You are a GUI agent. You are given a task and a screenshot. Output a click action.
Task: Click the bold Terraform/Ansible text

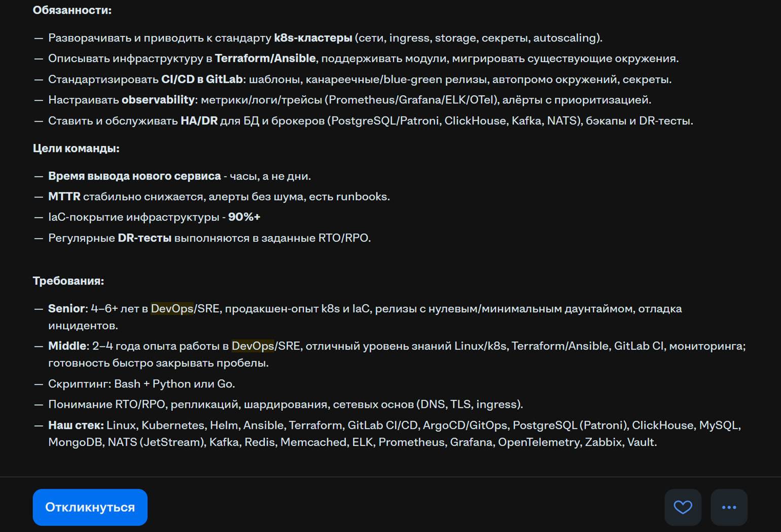pos(265,58)
